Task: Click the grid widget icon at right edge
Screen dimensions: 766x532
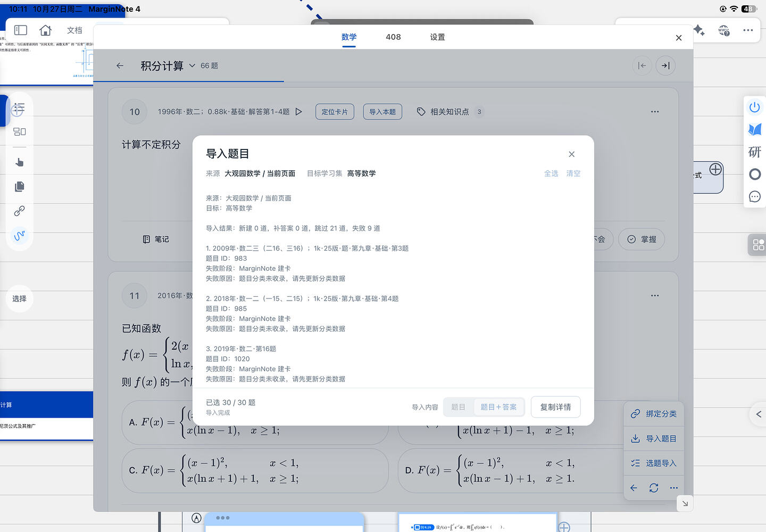Action: coord(759,245)
